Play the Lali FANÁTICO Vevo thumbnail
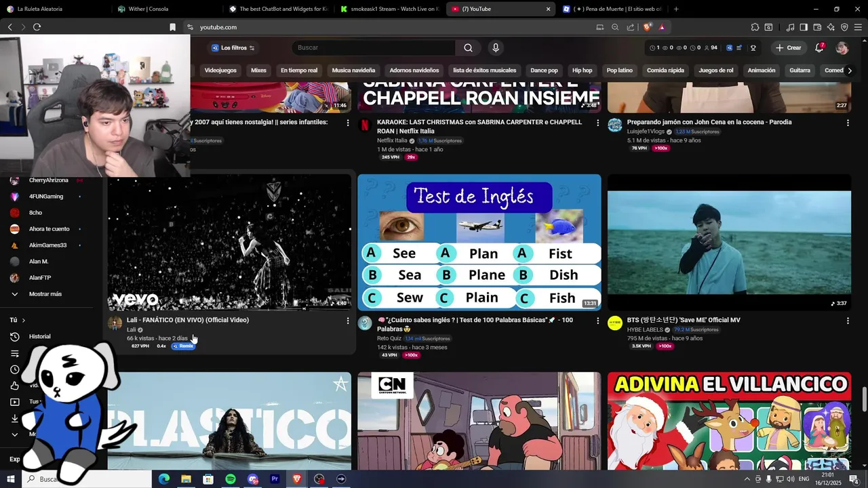The image size is (868, 488). [230, 243]
